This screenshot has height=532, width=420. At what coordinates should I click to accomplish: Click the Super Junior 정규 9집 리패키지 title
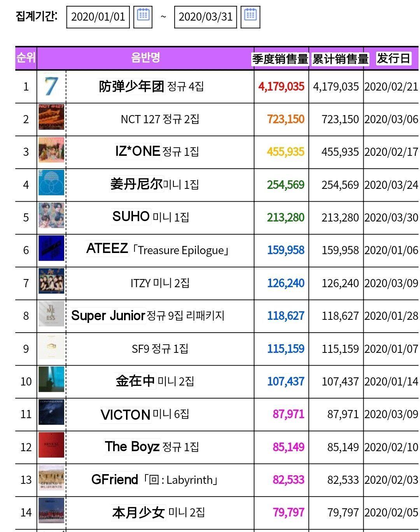[148, 316]
